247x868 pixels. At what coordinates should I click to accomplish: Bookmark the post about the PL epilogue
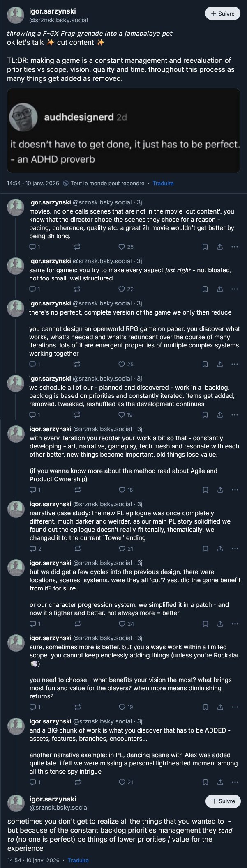(205, 549)
